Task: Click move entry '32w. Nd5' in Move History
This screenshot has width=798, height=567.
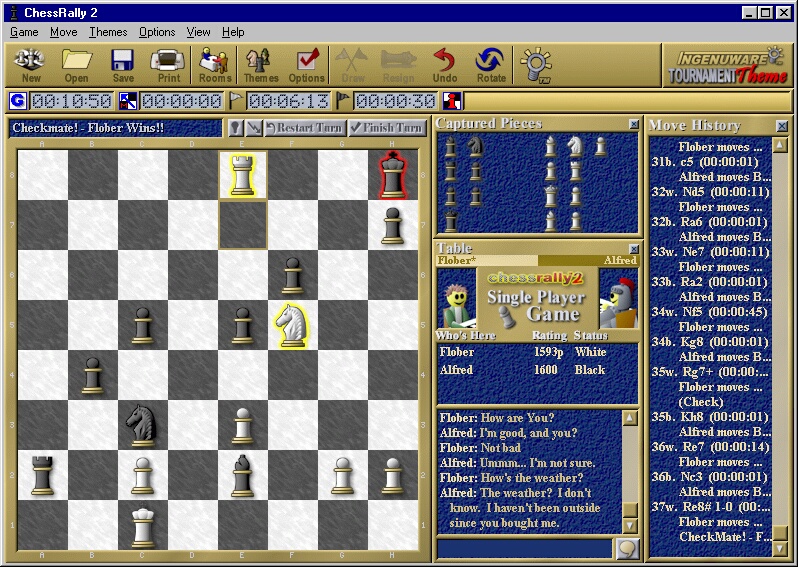Action: coord(711,192)
